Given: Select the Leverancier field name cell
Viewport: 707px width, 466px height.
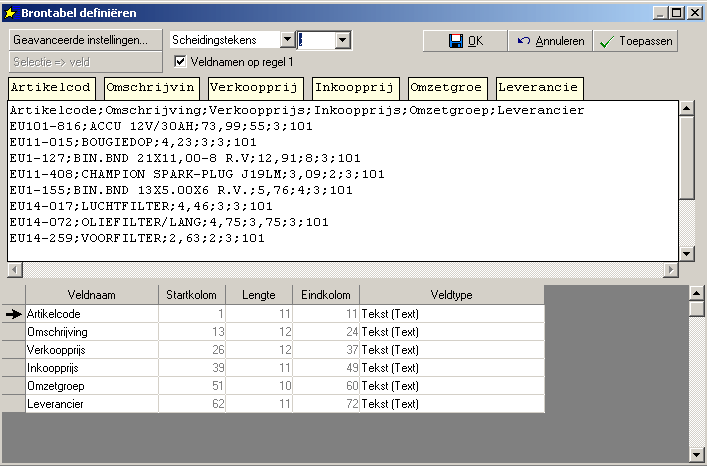Looking at the screenshot, I should point(91,404).
